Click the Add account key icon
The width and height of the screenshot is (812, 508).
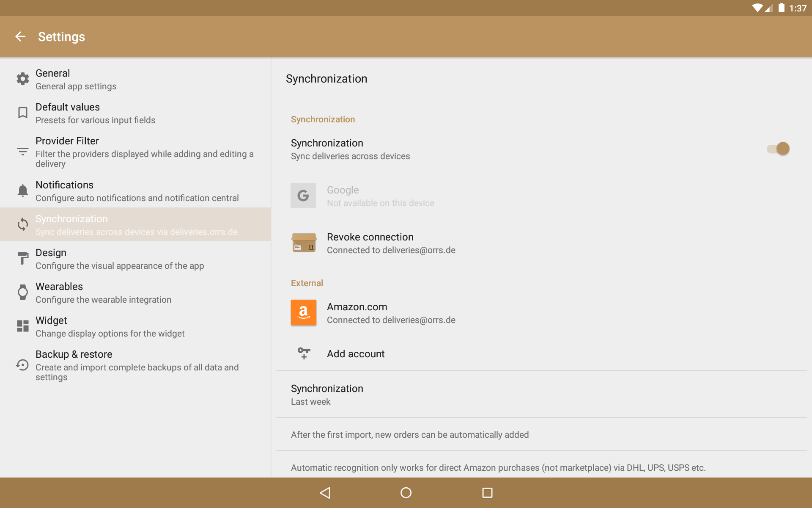(304, 353)
